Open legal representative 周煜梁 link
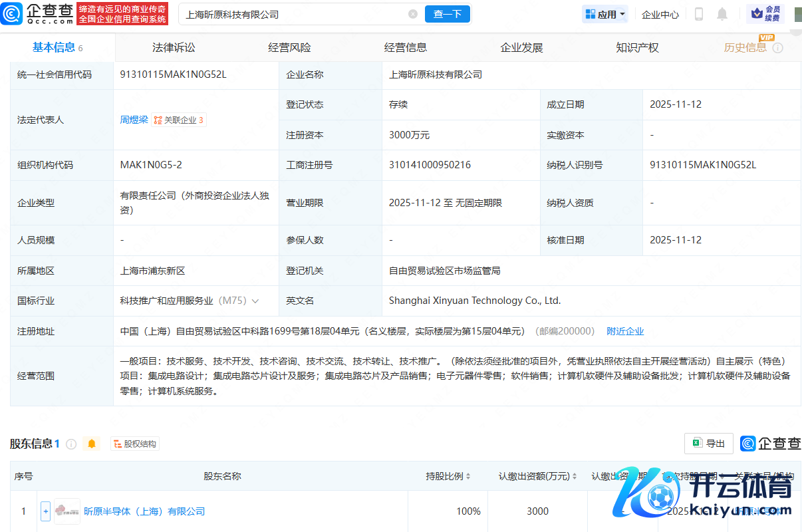 134,120
